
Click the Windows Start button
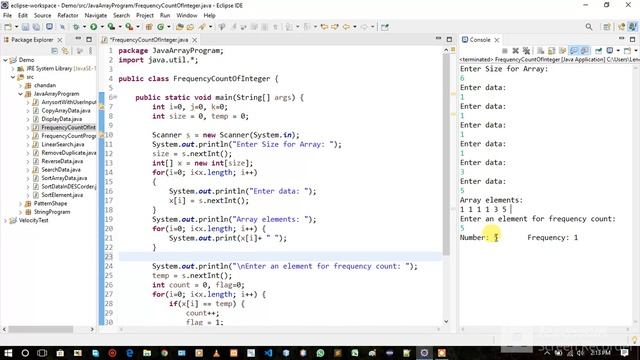[x=8, y=353]
